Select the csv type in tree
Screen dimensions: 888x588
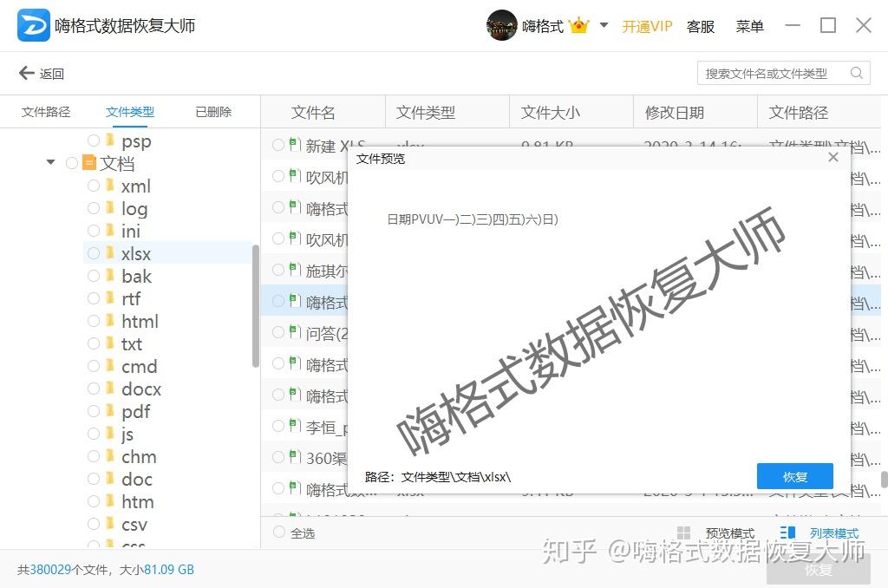[134, 525]
